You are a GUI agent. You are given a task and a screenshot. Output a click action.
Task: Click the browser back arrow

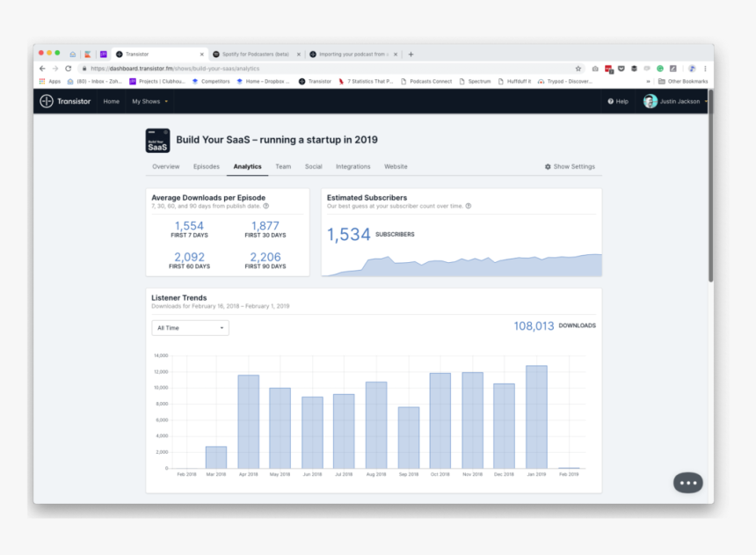point(42,69)
